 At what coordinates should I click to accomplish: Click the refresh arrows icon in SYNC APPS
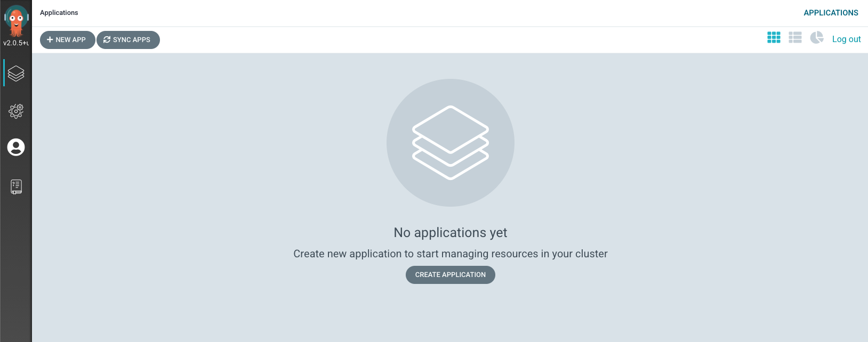click(x=107, y=40)
